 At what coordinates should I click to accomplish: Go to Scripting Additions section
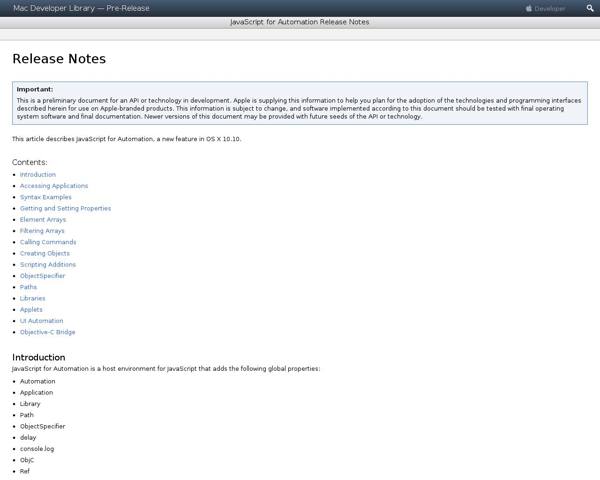(48, 264)
